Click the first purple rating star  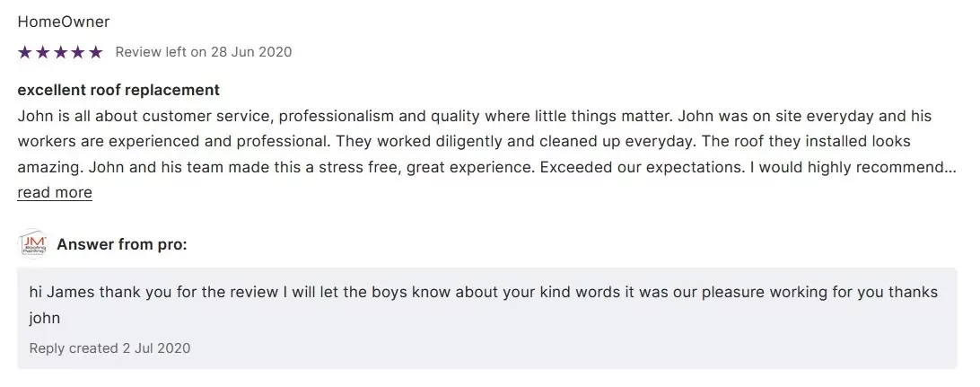click(x=24, y=52)
